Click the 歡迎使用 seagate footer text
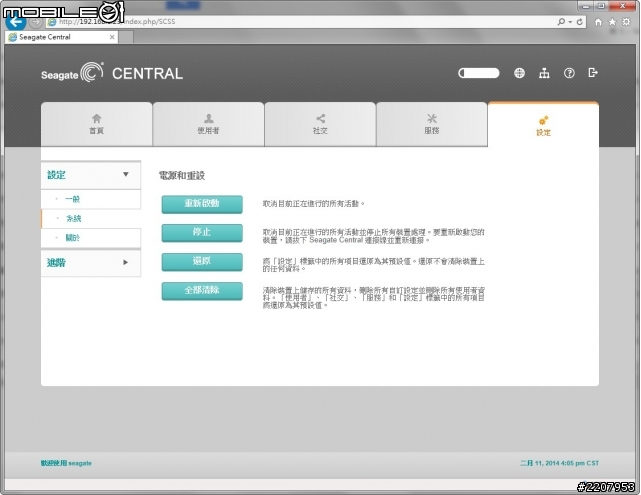Screen dimensions: 641x495 (x=66, y=463)
